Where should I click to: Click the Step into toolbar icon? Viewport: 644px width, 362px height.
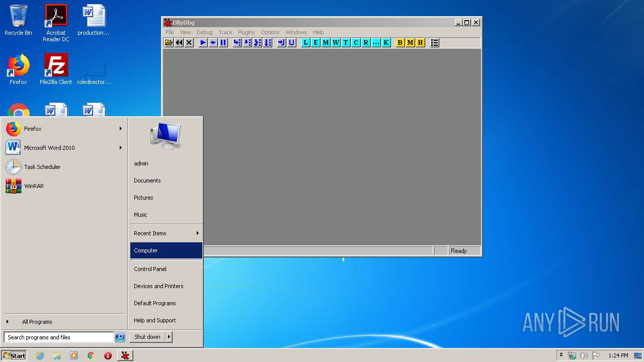click(237, 43)
